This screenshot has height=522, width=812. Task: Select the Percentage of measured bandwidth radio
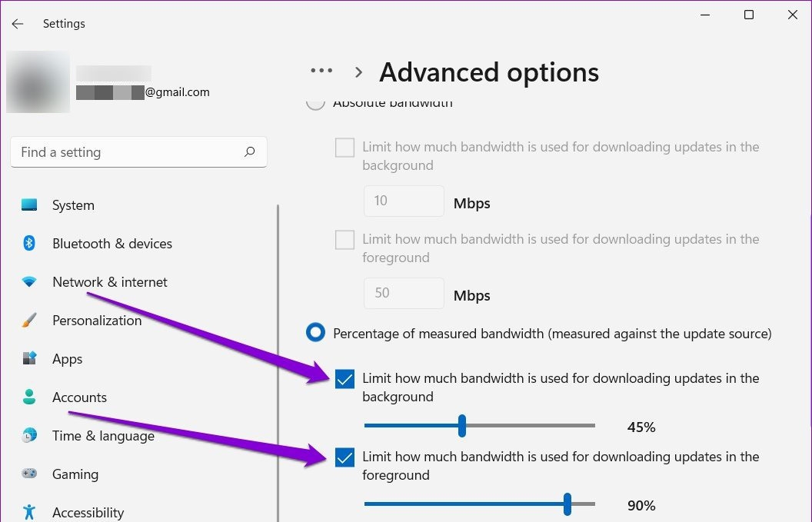(315, 332)
